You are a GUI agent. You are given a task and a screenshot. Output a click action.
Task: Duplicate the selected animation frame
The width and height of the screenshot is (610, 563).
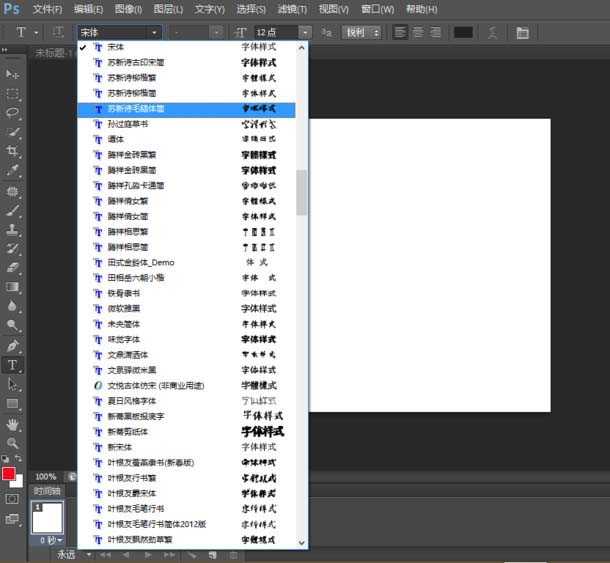click(212, 555)
